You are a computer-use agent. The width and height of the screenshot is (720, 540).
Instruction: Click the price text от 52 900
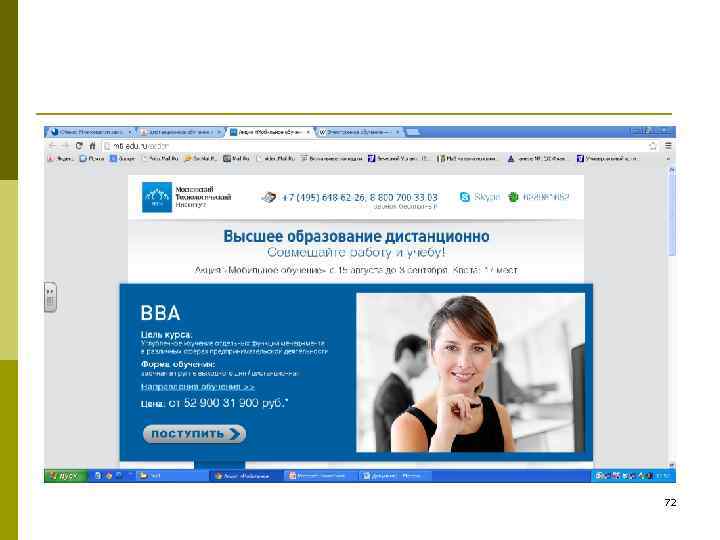[228, 403]
